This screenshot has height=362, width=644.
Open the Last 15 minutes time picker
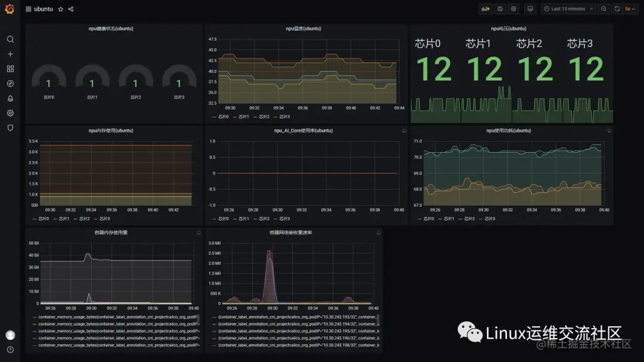568,8
